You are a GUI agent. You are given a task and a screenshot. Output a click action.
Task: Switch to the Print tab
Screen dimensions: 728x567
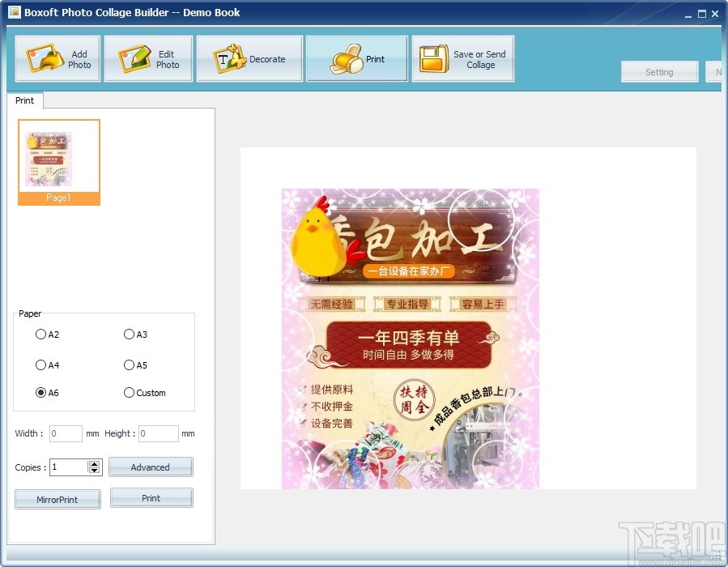pyautogui.click(x=24, y=100)
